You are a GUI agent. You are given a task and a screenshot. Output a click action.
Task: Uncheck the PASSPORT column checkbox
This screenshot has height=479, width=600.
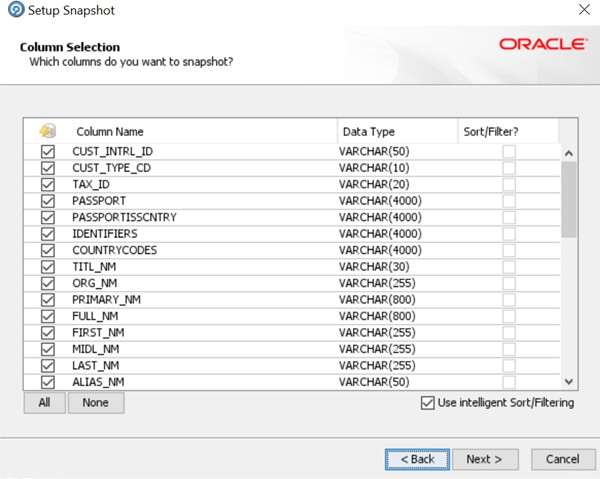pos(48,201)
